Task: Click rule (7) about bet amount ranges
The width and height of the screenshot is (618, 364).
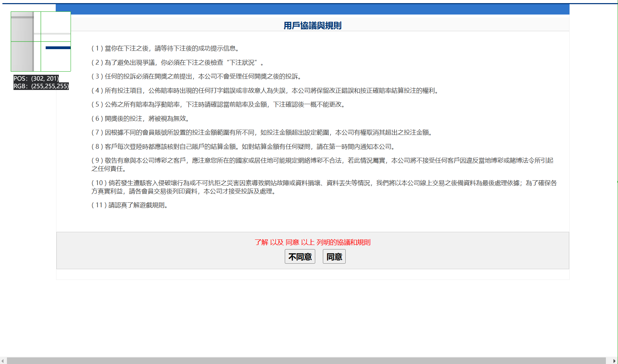Action: 263,133
